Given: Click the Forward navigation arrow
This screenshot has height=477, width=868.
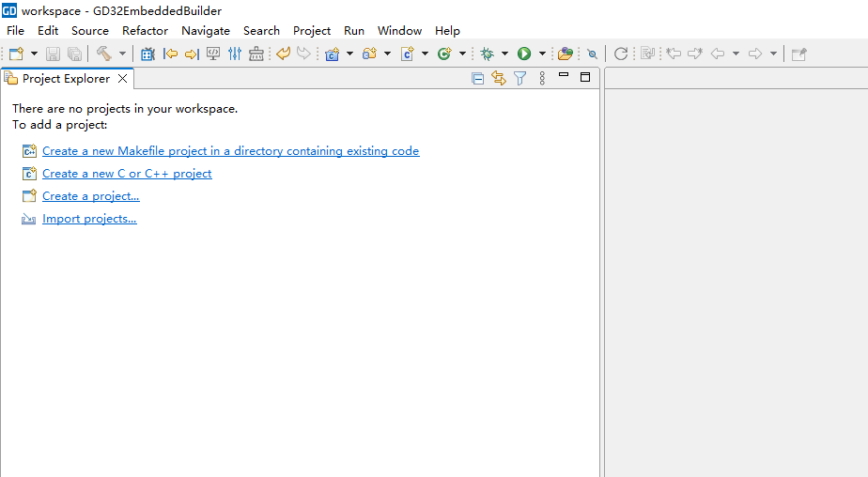Looking at the screenshot, I should click(755, 54).
